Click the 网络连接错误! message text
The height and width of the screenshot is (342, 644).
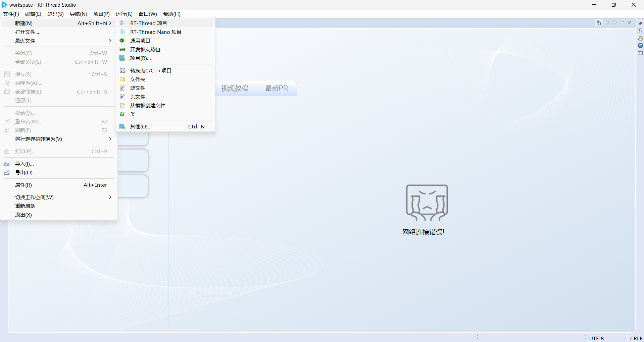(x=424, y=232)
